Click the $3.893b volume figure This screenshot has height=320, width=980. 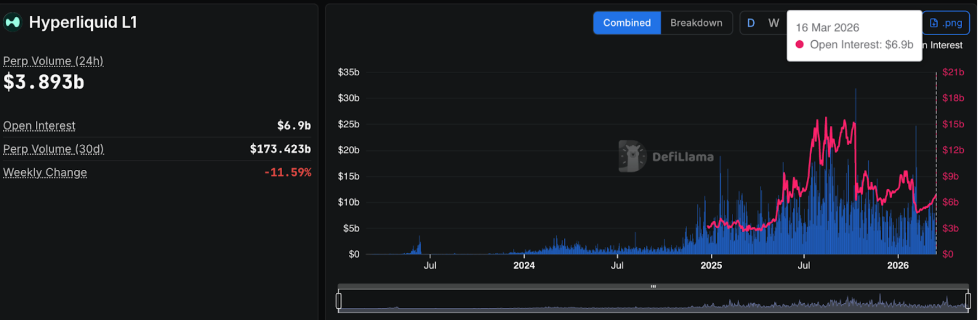[x=44, y=82]
